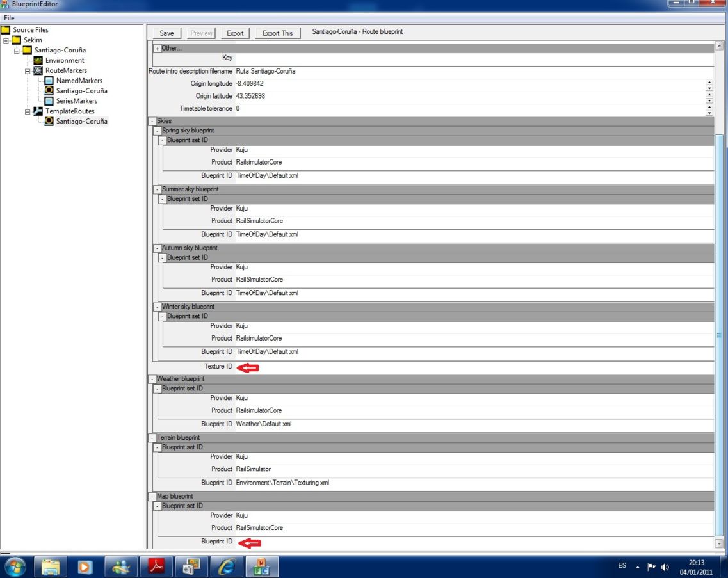
Task: Click the Environment icon in the tree
Action: click(38, 60)
